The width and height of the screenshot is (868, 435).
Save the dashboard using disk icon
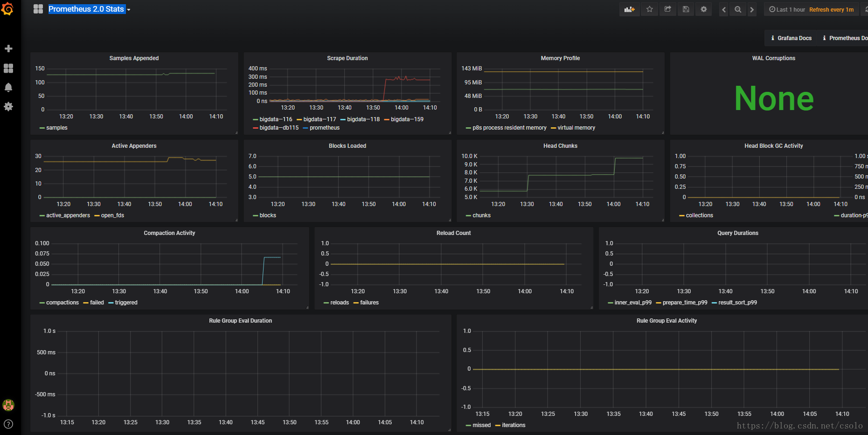pyautogui.click(x=686, y=9)
